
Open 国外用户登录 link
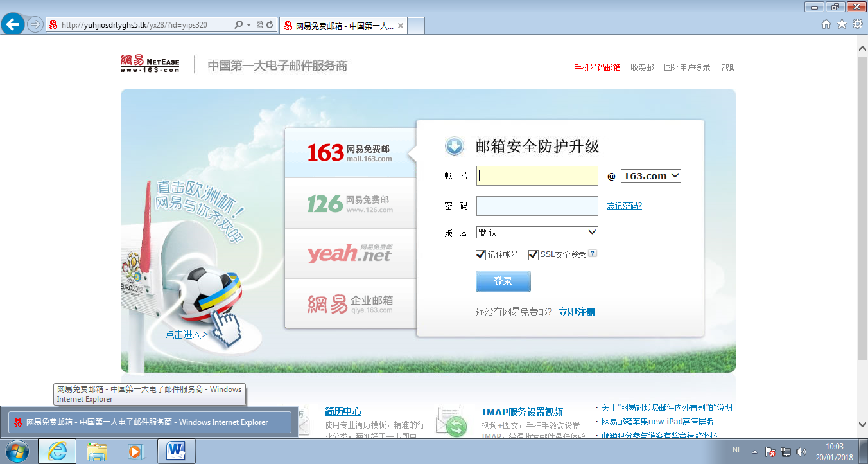point(687,67)
